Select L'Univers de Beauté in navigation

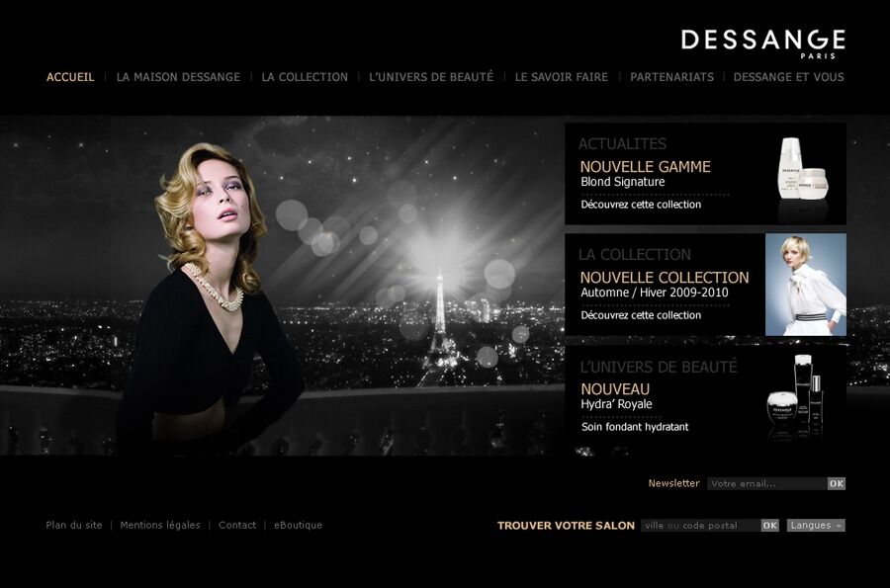[x=431, y=77]
